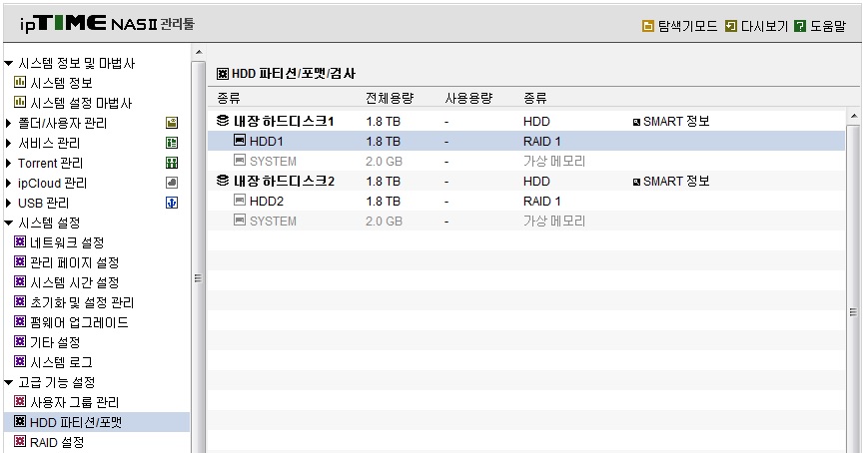Viewport: 868px width, 453px height.
Task: Click the 서비스 관리 green icon
Action: tap(172, 143)
